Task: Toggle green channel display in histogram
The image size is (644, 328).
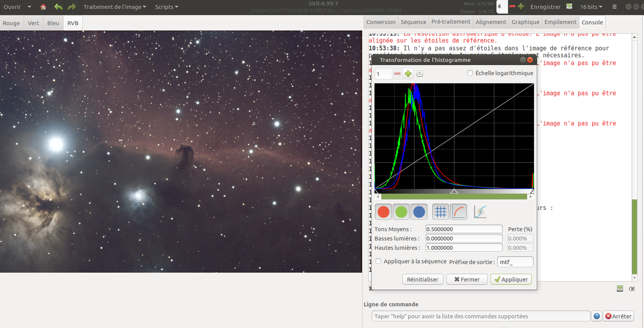Action: click(x=401, y=212)
